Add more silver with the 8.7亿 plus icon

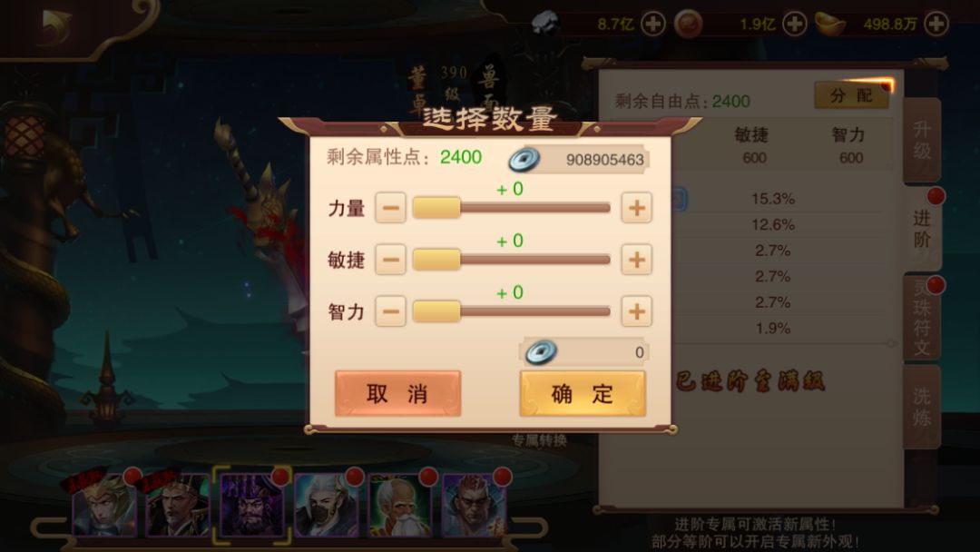click(653, 25)
